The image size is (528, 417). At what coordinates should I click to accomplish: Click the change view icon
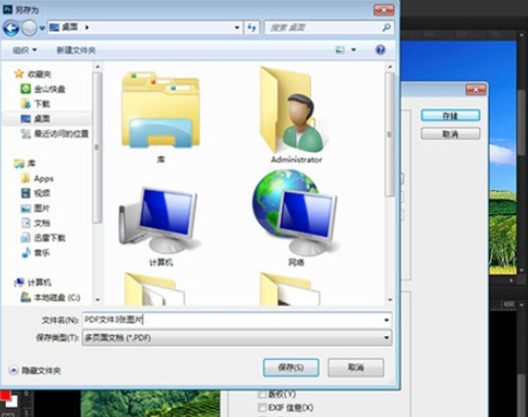(340, 50)
